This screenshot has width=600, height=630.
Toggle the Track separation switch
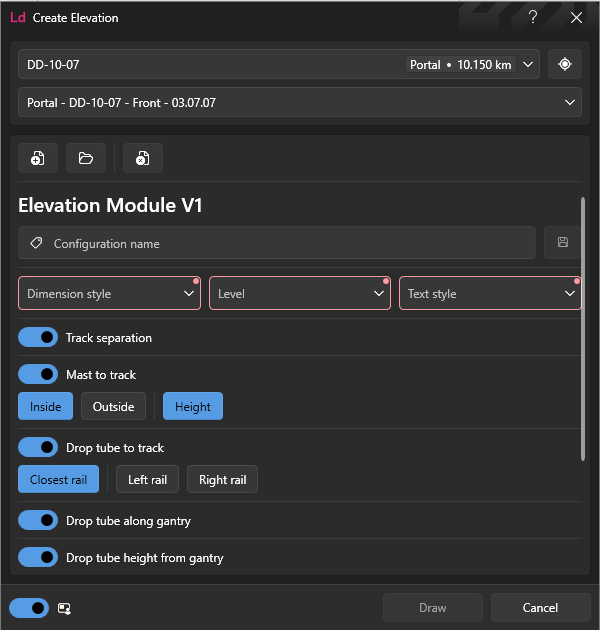pyautogui.click(x=38, y=338)
